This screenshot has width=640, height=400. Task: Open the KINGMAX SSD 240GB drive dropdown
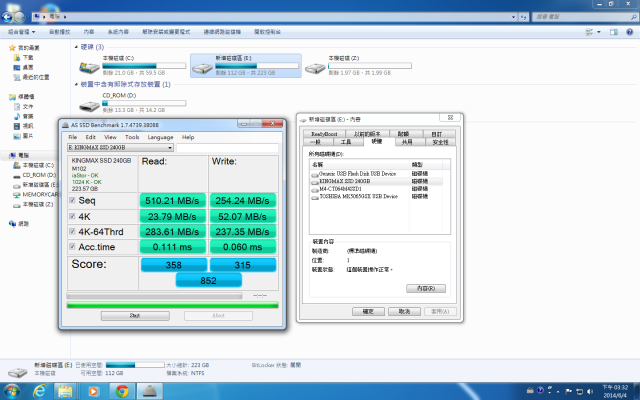point(120,147)
